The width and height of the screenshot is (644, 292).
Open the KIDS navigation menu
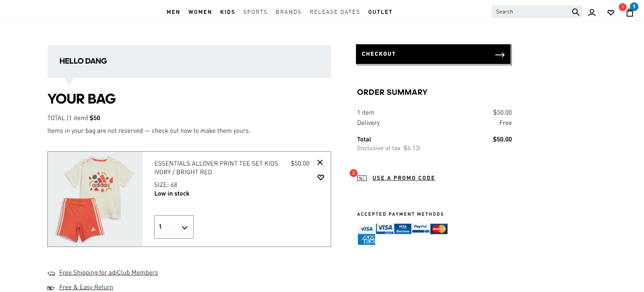click(228, 12)
